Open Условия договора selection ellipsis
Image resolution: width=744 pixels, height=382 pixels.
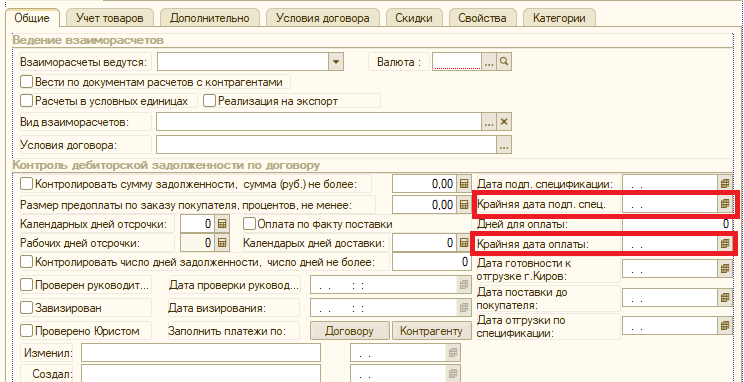point(504,145)
